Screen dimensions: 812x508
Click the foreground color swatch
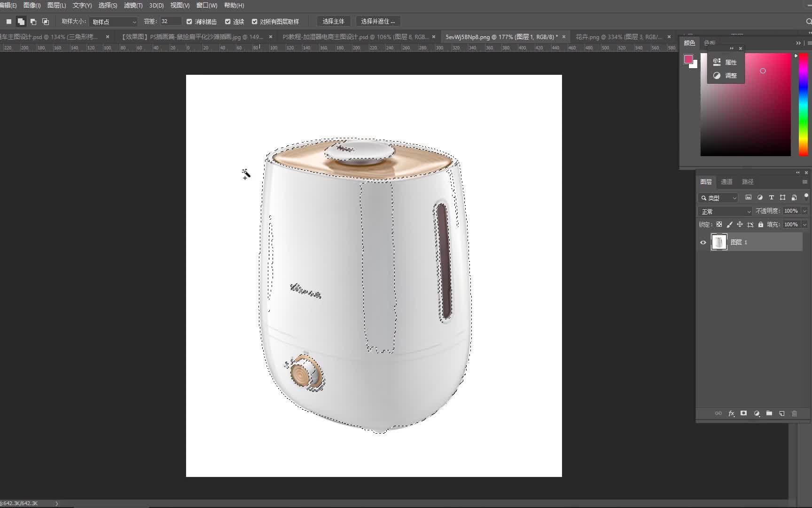pos(688,59)
